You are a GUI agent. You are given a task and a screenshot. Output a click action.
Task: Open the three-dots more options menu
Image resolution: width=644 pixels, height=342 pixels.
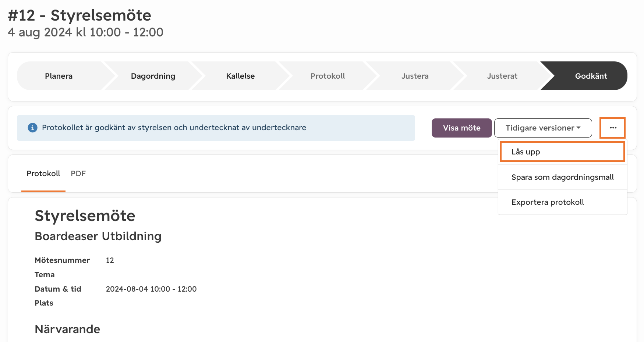coord(613,128)
